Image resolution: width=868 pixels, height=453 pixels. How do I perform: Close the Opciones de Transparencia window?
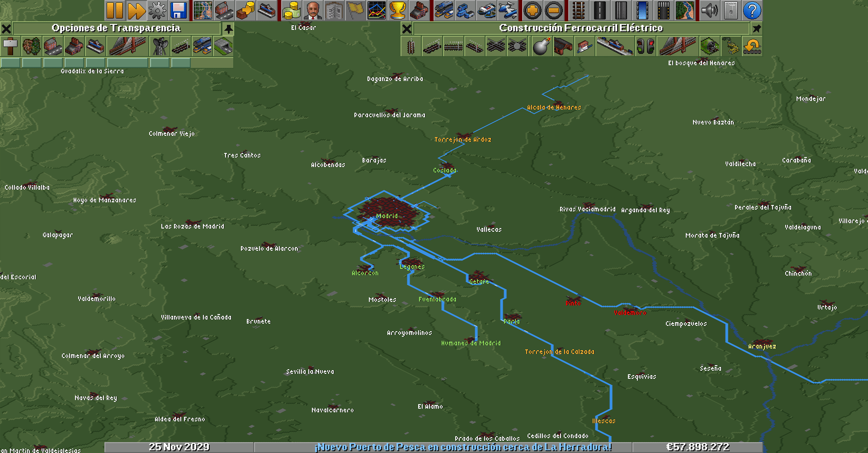tap(6, 29)
